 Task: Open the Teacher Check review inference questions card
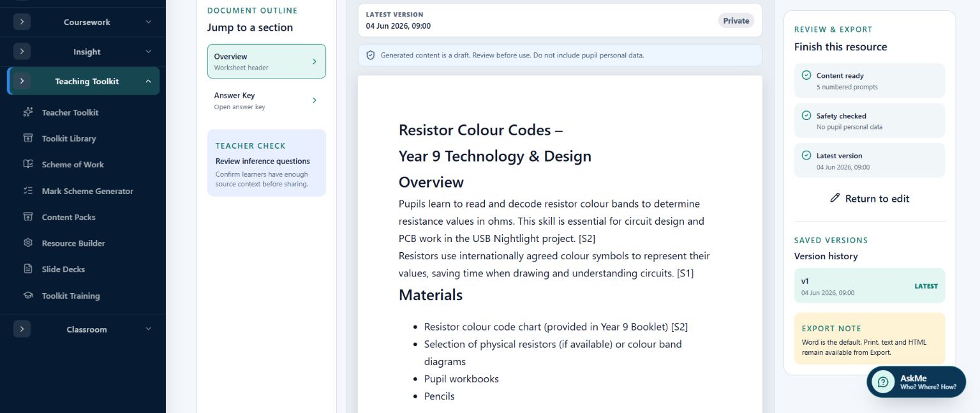[x=267, y=163]
